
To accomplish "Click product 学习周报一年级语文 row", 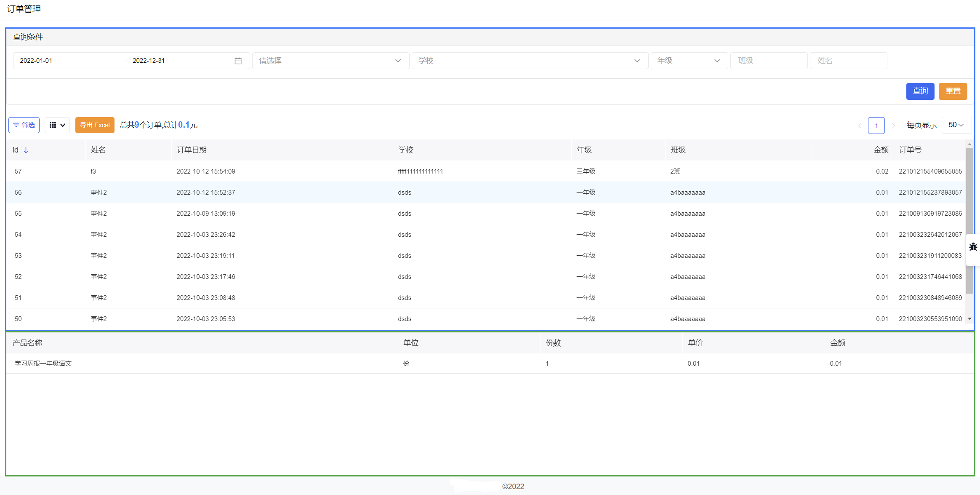I will click(x=490, y=364).
